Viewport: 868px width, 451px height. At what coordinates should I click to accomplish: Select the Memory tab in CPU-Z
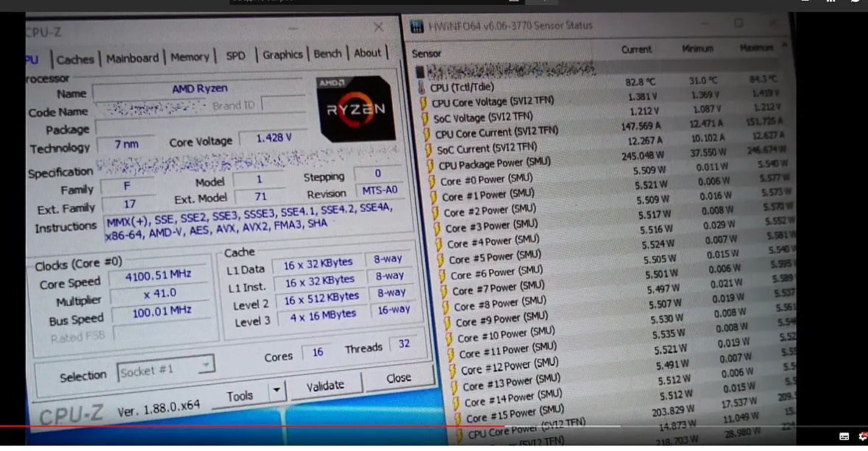click(190, 57)
